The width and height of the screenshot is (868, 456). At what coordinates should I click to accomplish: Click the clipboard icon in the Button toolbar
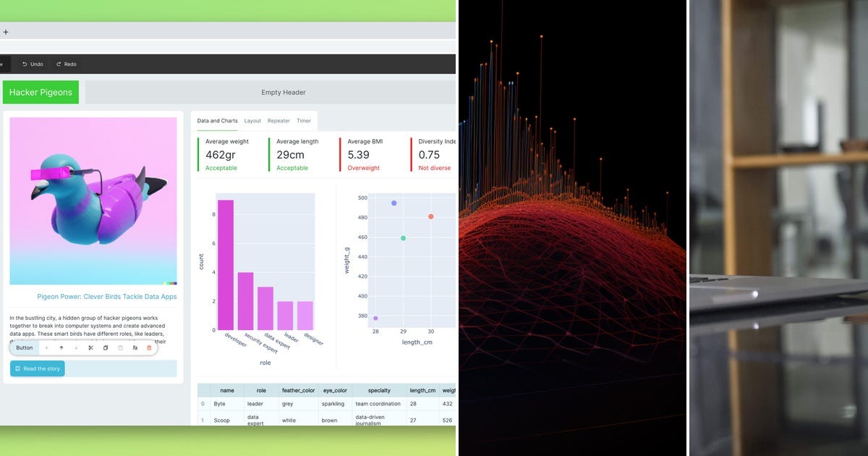[x=120, y=347]
